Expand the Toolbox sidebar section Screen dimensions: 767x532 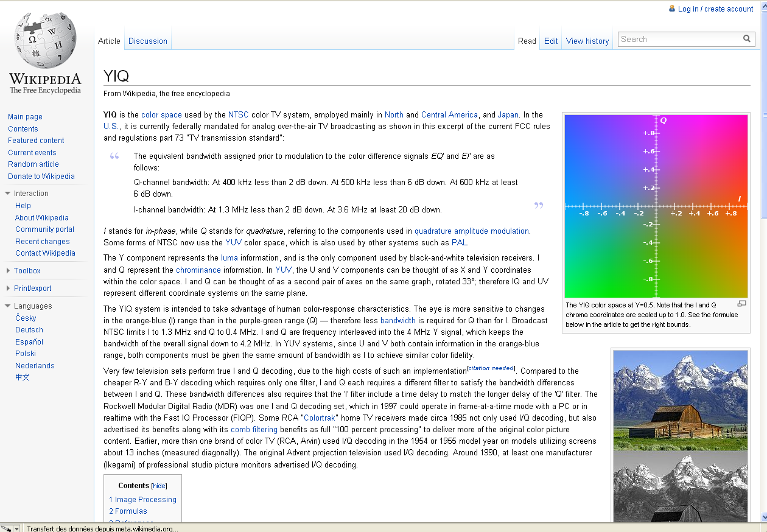pos(7,271)
